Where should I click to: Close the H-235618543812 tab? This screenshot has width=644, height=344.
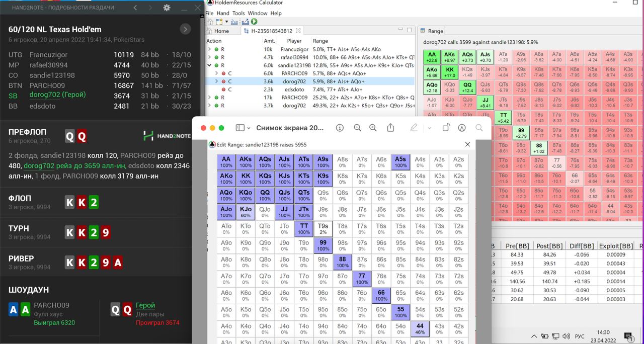click(298, 31)
